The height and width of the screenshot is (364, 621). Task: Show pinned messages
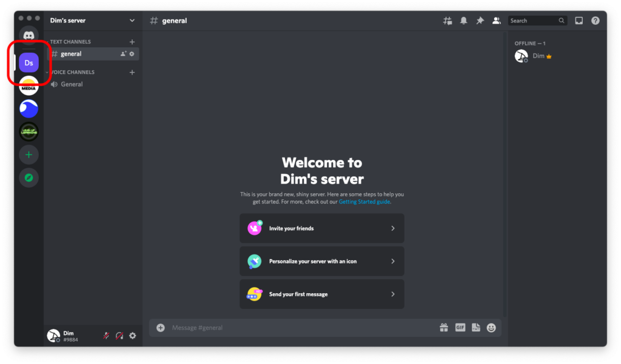[480, 21]
